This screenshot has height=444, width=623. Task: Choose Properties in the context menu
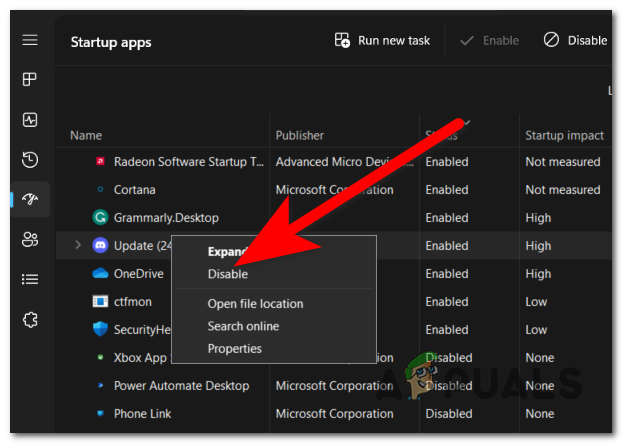point(234,349)
